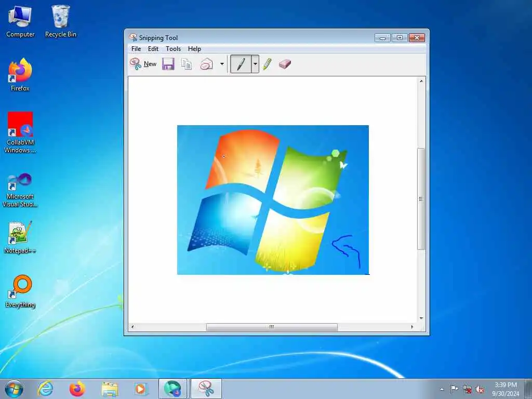Screen dimensions: 532x399
Task: Open Firefox from the taskbar
Action: 77,389
